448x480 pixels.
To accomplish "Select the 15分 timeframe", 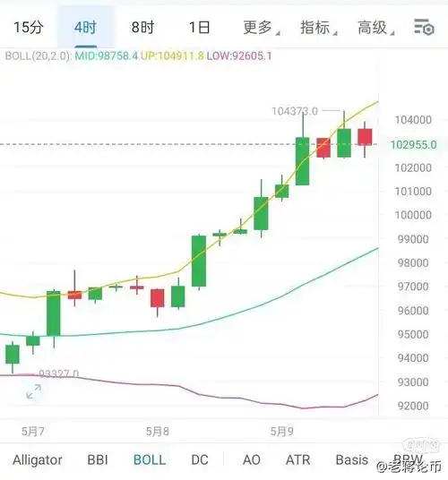I will tap(29, 27).
